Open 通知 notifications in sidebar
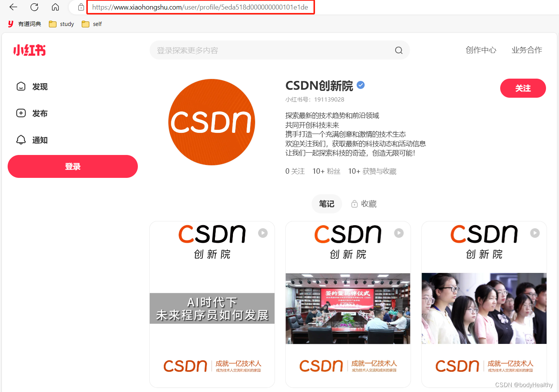Screen dimensions: 559x392 [x=32, y=140]
